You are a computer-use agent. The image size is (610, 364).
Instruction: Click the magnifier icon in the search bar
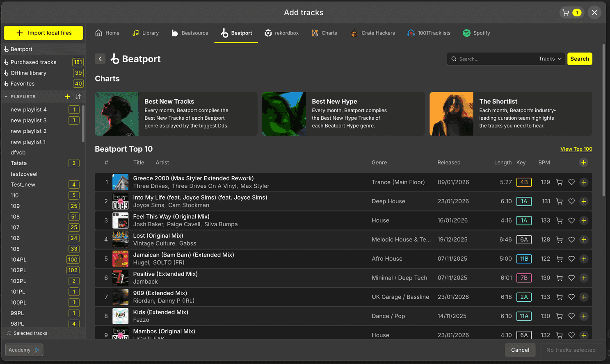(x=454, y=59)
